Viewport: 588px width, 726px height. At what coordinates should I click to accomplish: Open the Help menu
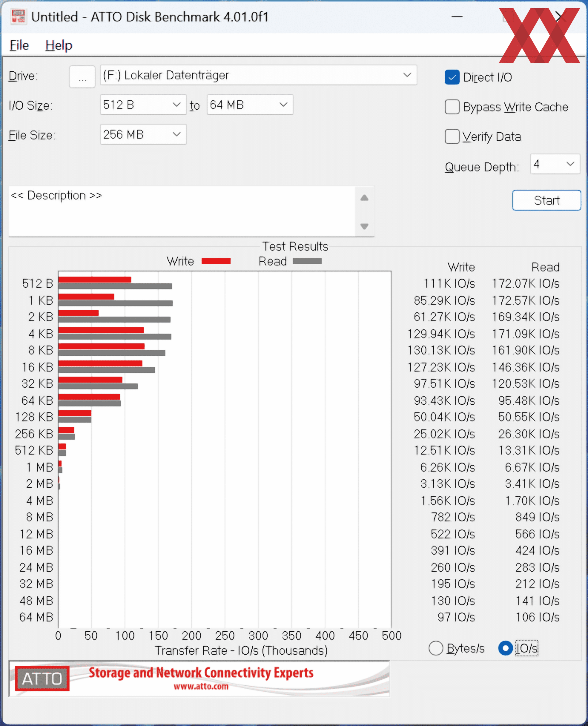tap(58, 45)
